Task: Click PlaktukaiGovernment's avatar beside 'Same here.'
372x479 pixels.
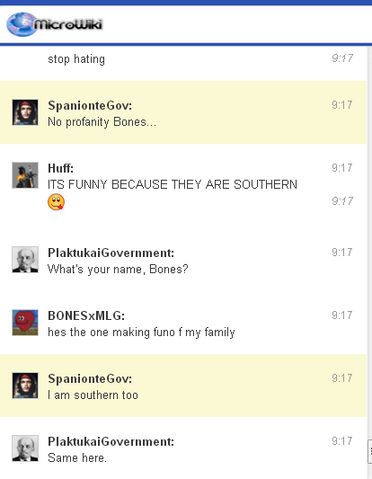Action: tap(25, 448)
